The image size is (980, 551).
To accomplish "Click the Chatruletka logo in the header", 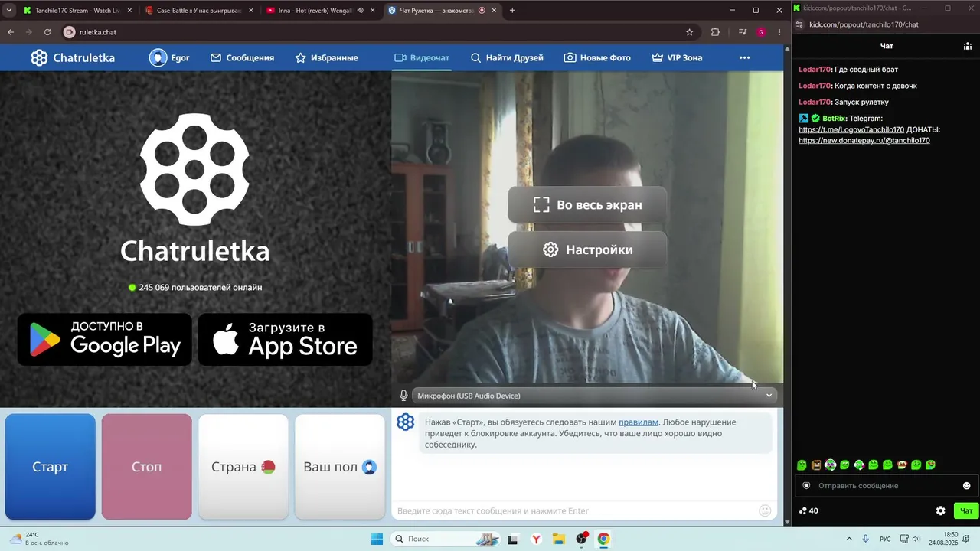I will tap(73, 57).
